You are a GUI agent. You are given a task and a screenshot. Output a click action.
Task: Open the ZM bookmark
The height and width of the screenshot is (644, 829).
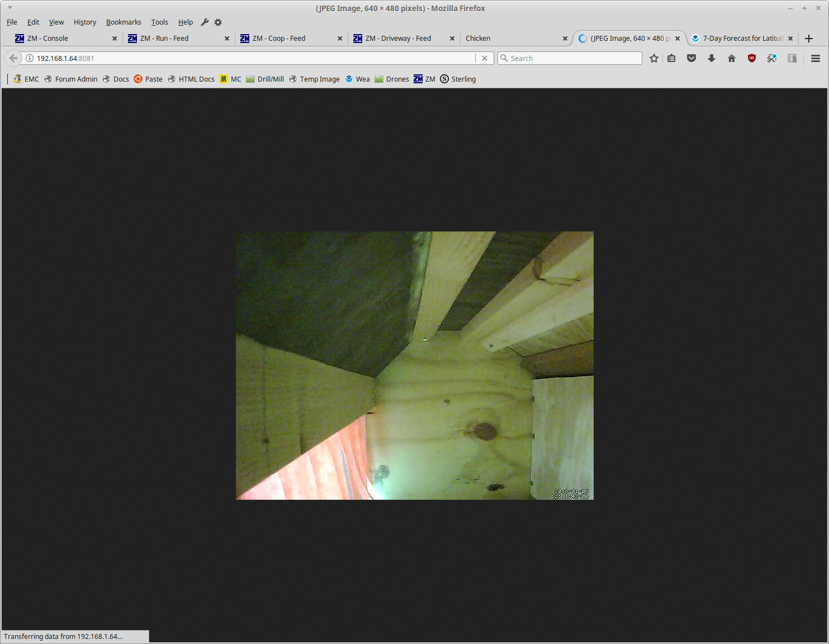coord(424,79)
